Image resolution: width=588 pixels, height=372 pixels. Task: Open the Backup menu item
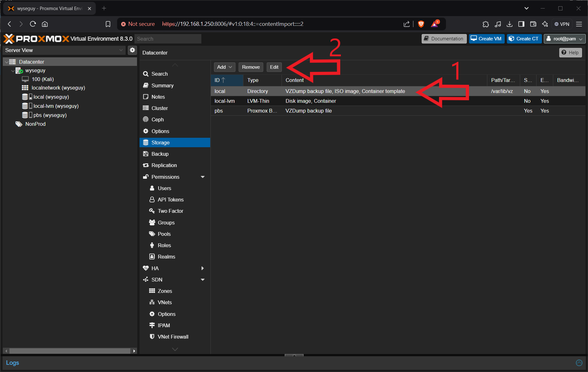[x=175, y=154]
